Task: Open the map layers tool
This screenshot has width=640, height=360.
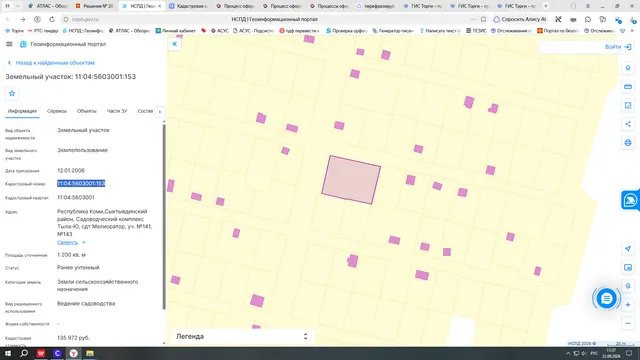Action: (628, 68)
